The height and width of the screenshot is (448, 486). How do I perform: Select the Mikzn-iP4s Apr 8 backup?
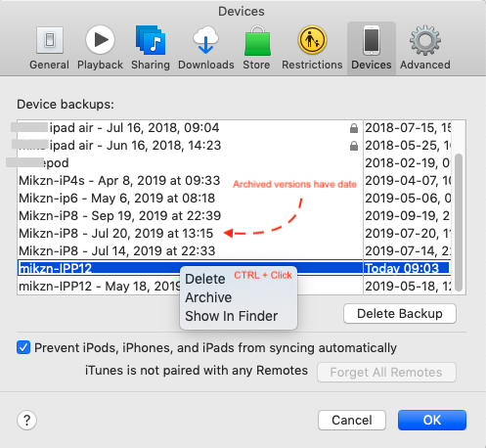[x=190, y=180]
